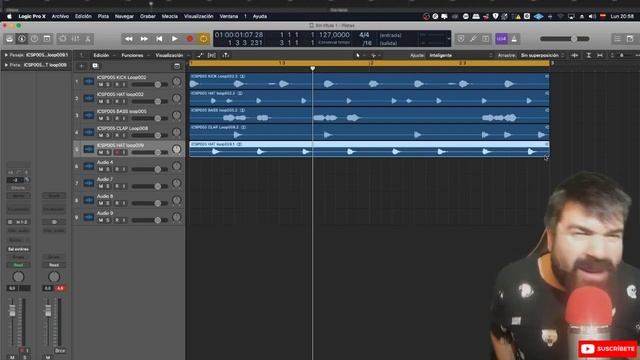Open the Apple menu
This screenshot has height=360, width=640.
pos(9,16)
